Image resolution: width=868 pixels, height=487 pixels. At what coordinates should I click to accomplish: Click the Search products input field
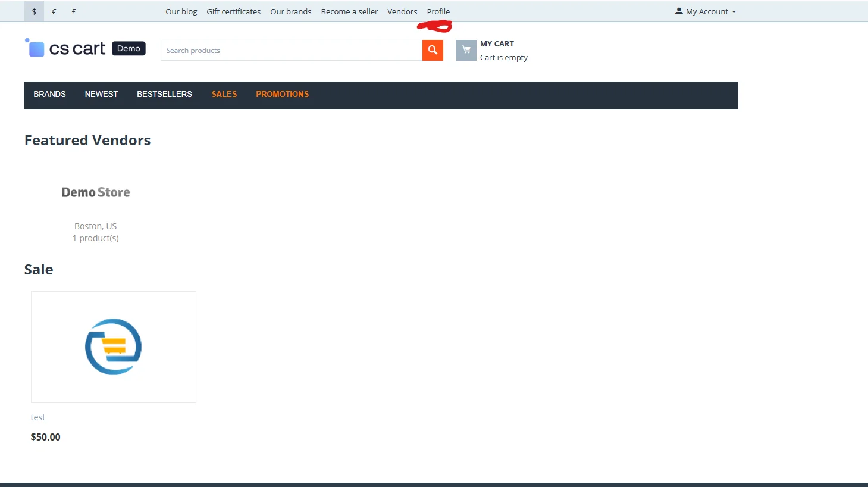click(291, 51)
